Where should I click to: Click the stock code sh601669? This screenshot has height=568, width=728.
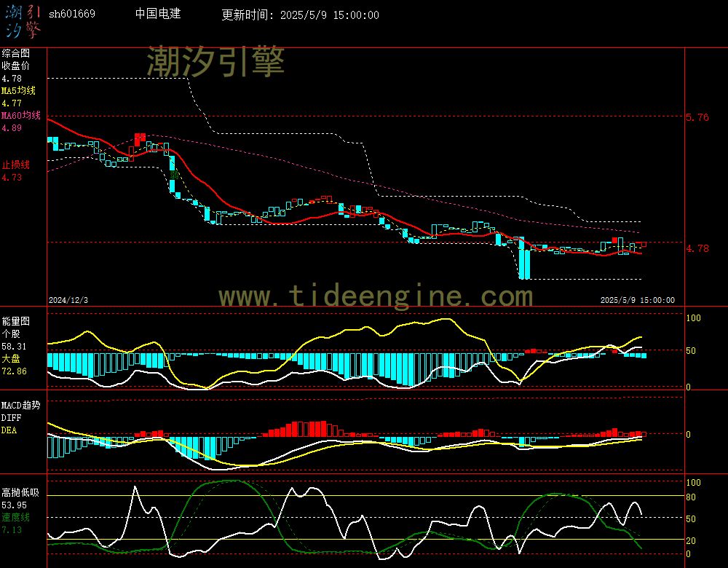click(x=72, y=14)
